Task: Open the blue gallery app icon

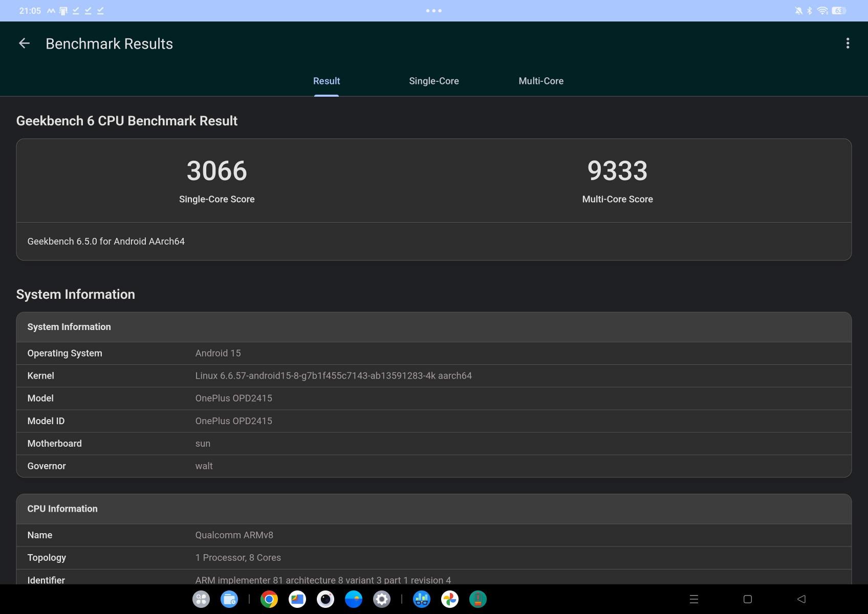Action: pyautogui.click(x=354, y=599)
